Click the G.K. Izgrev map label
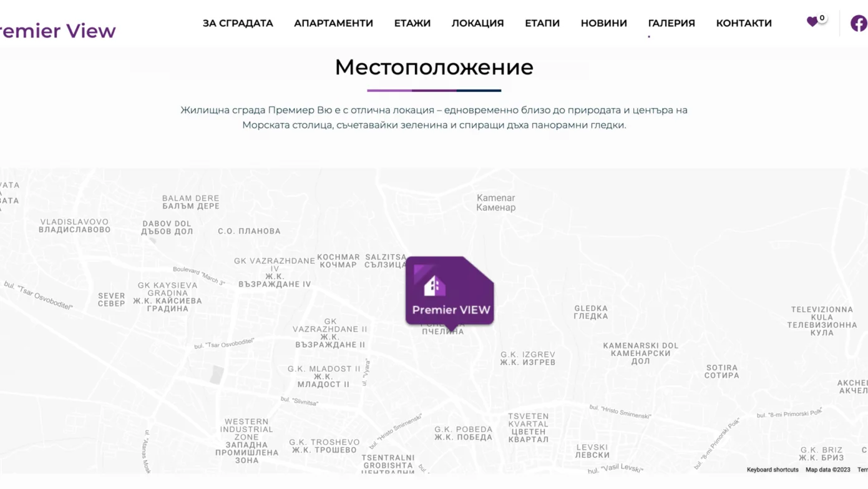 (527, 358)
